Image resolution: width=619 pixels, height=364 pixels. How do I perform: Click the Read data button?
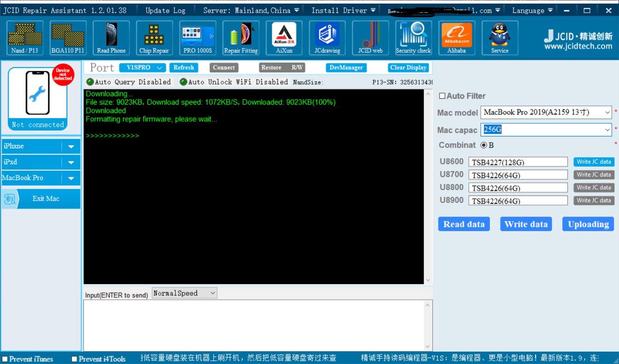tap(464, 224)
